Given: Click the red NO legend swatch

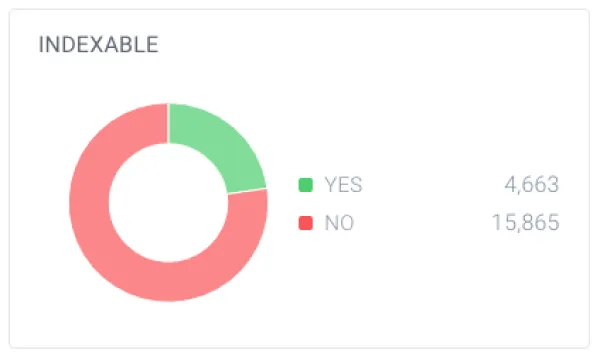Looking at the screenshot, I should click(305, 223).
